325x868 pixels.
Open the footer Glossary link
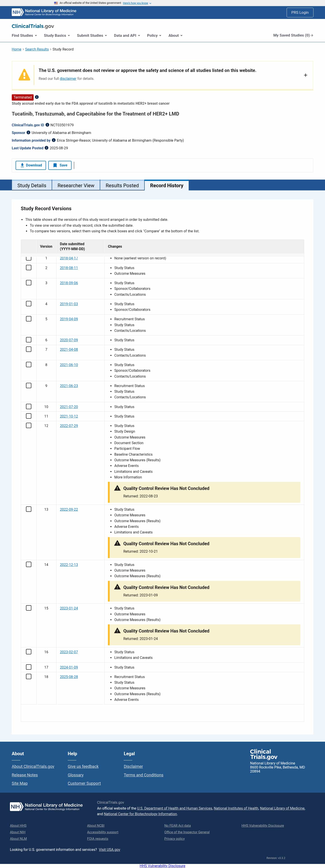point(76,775)
